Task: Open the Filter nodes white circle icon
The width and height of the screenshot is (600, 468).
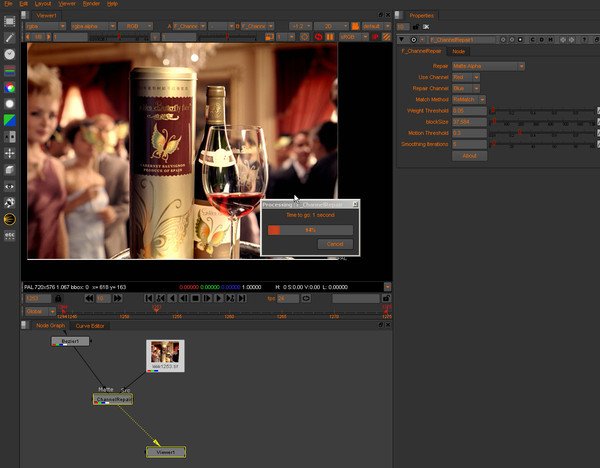Action: [x=10, y=104]
